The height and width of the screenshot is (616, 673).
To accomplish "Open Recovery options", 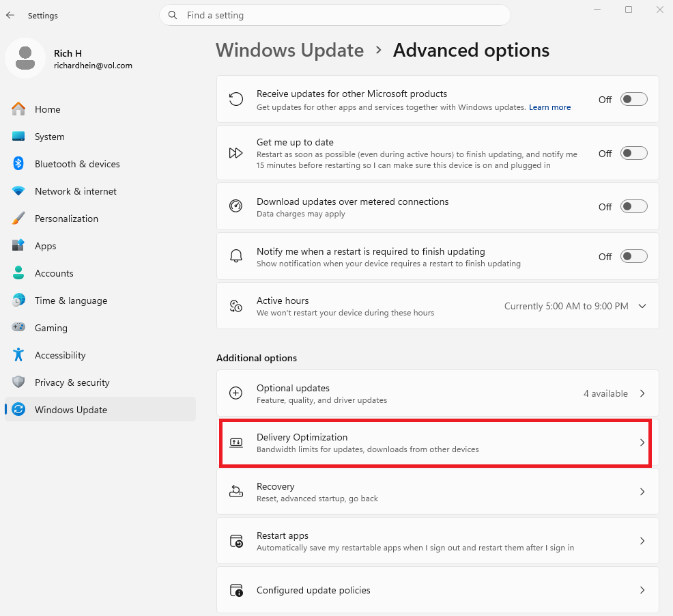I will tap(438, 492).
